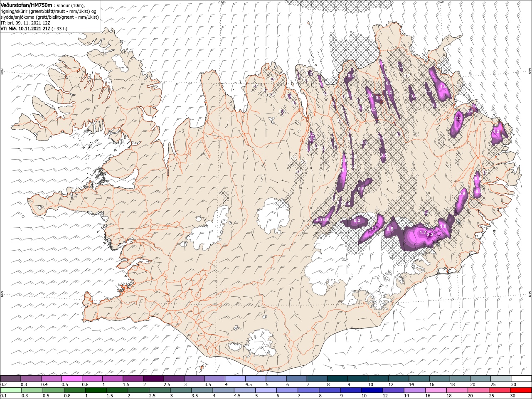Click the (+33 h) forecast offset text
Image resolution: width=532 pixels, height=399 pixels.
pos(59,29)
